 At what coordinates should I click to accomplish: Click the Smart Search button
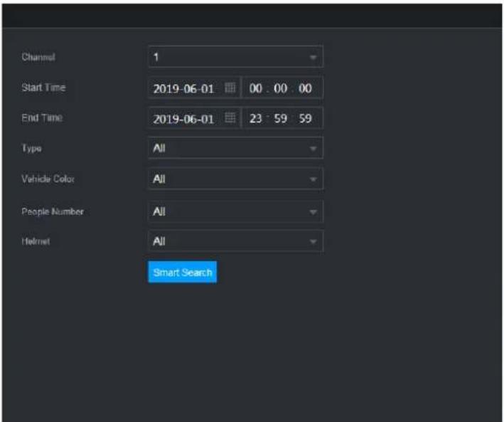(182, 273)
